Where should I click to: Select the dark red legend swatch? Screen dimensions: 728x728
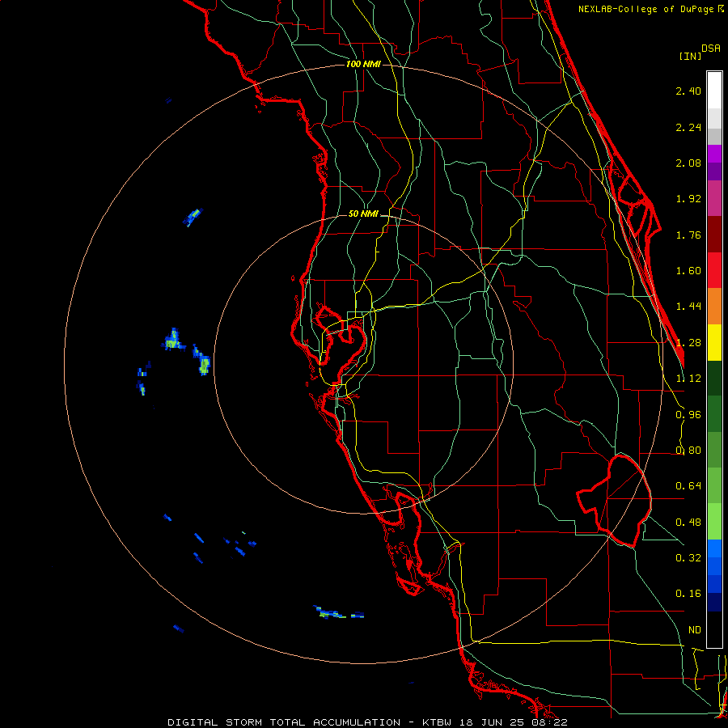(x=714, y=235)
